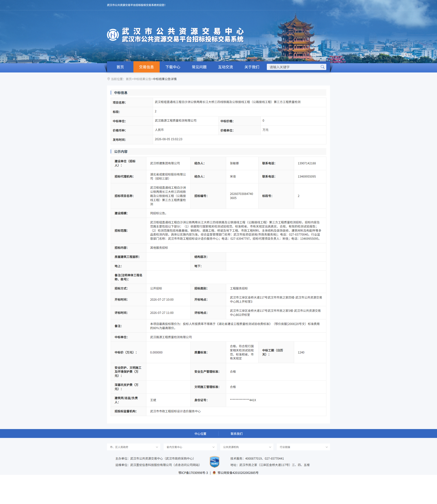Image resolution: width=437 pixels, height=504 pixels.
Task: Click the phone number 13469955095 in 招标代理机构 row
Action: pos(306,176)
